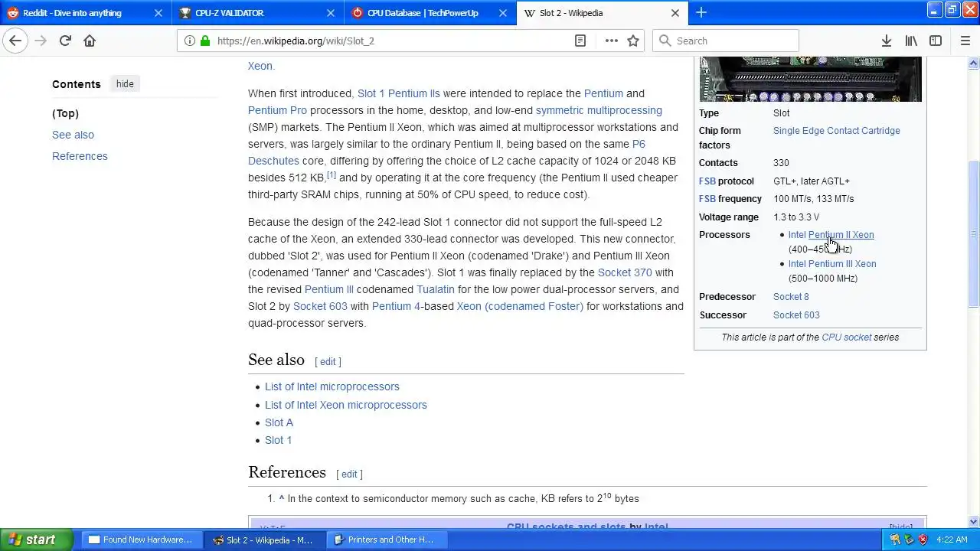Open FSB link beside protocol
This screenshot has width=980, height=551.
point(707,181)
